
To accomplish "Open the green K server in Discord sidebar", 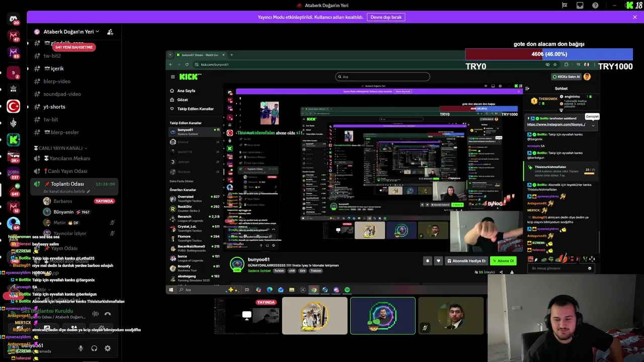I will point(14,140).
